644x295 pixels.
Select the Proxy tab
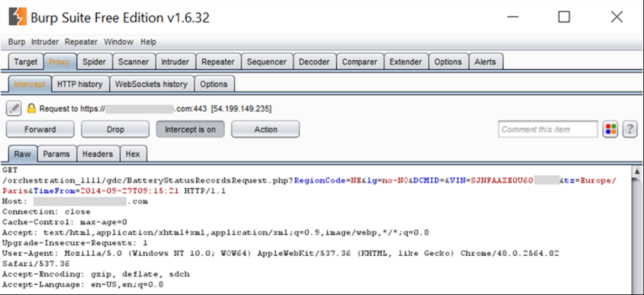point(60,62)
